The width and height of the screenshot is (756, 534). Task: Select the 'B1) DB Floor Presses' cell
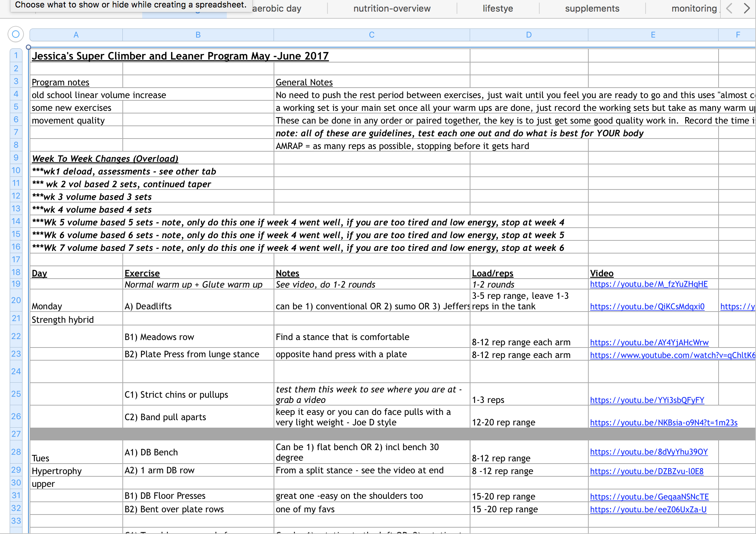coord(198,495)
